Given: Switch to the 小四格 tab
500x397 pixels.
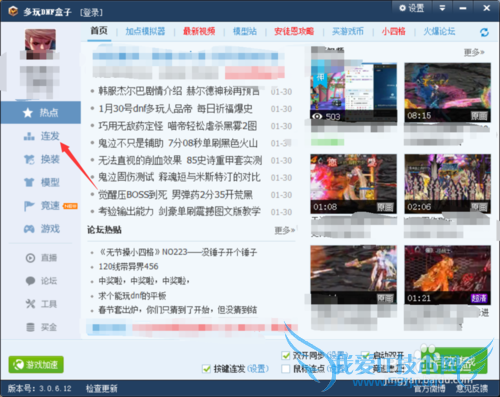Looking at the screenshot, I should [x=393, y=31].
